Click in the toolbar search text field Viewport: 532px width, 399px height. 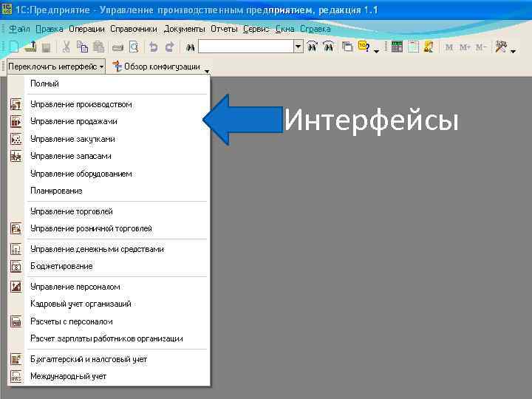pyautogui.click(x=245, y=47)
